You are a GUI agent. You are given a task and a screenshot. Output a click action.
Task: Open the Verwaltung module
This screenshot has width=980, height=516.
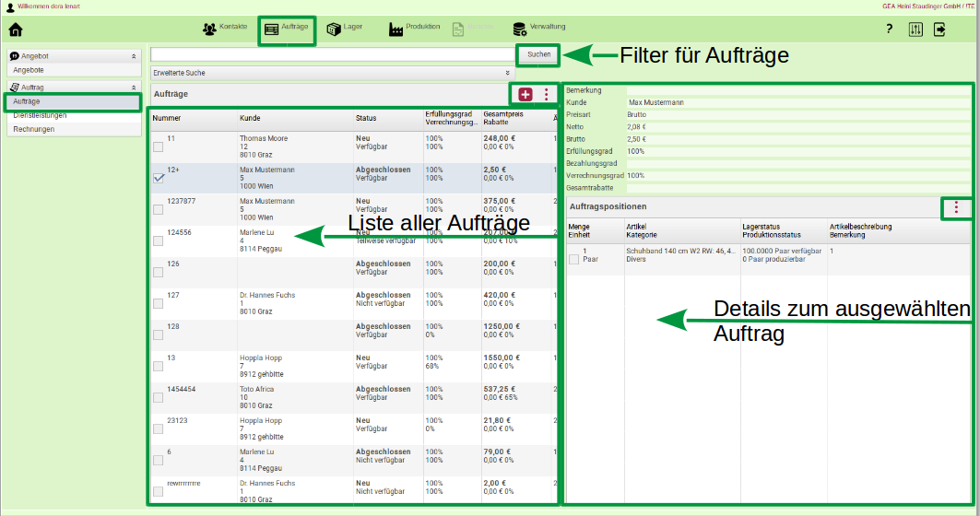point(539,28)
